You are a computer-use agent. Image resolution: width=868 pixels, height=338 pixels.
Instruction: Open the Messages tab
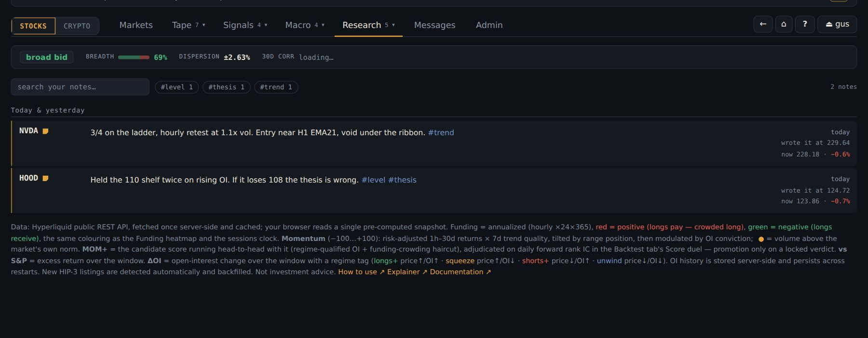click(x=434, y=25)
